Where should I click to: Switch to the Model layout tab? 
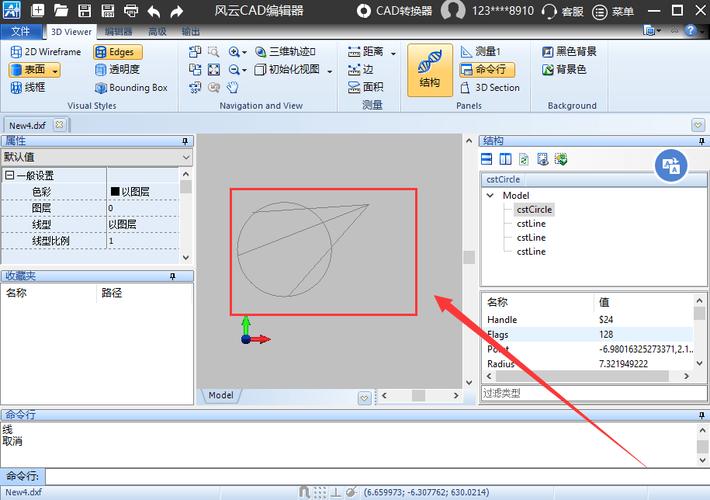tap(221, 395)
